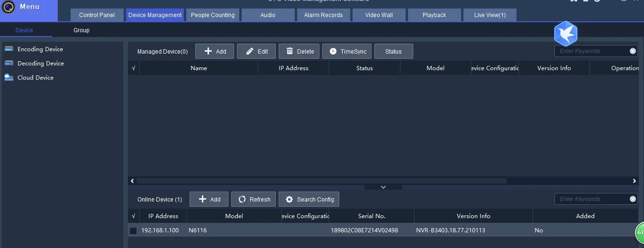
Task: Tick checkbox for device 192.168.1.100
Action: pos(133,230)
